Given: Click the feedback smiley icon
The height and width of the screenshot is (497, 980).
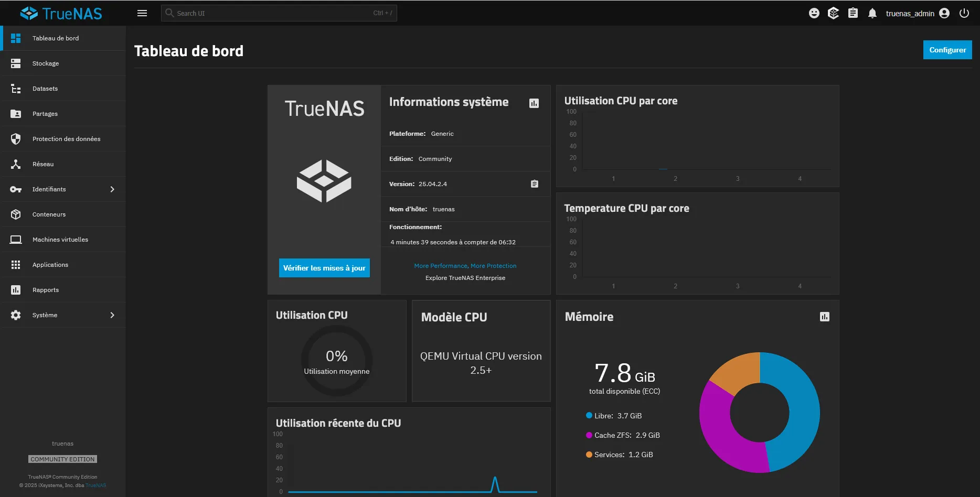Looking at the screenshot, I should click(814, 13).
